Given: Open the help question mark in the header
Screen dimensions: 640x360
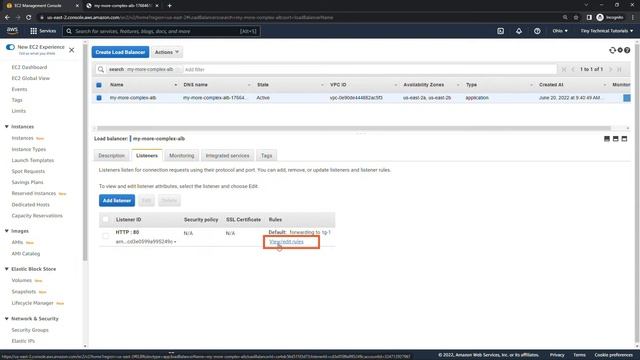Looking at the screenshot, I should (x=537, y=31).
